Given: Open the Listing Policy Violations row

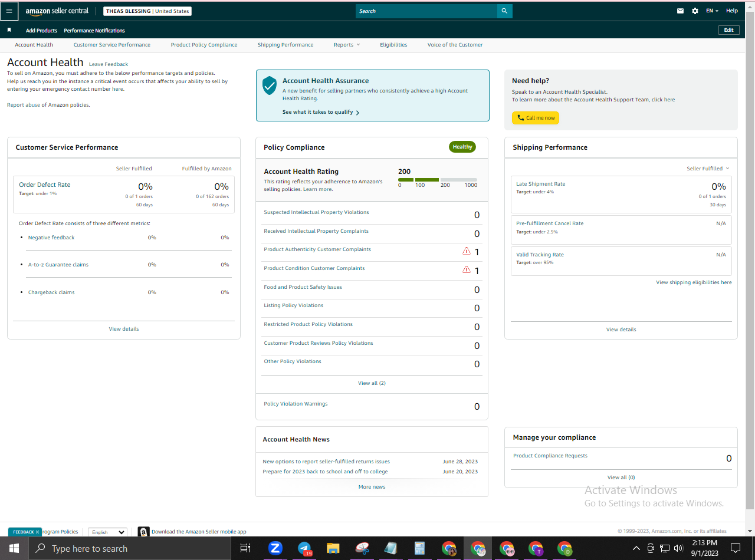Looking at the screenshot, I should pos(372,308).
